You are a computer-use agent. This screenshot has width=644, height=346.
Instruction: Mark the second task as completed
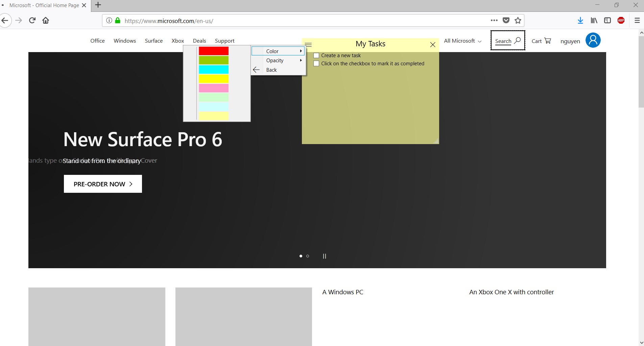click(316, 63)
